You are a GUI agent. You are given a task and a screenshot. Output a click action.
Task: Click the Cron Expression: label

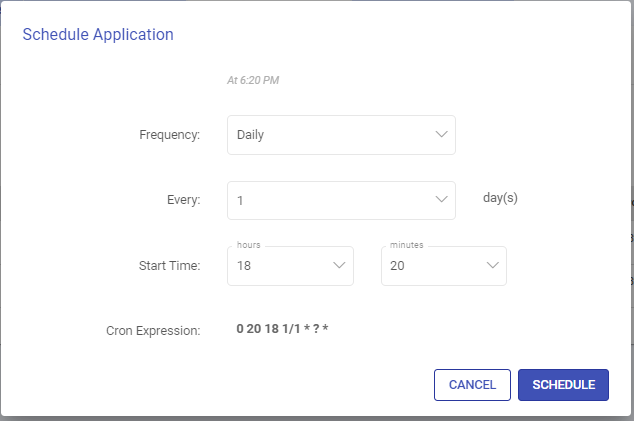153,330
